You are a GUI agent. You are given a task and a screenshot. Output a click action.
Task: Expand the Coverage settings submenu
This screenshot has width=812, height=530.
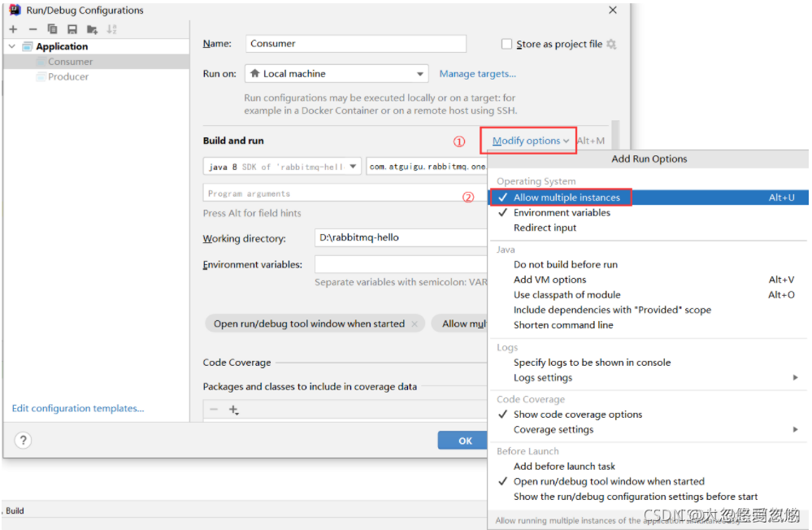649,429
